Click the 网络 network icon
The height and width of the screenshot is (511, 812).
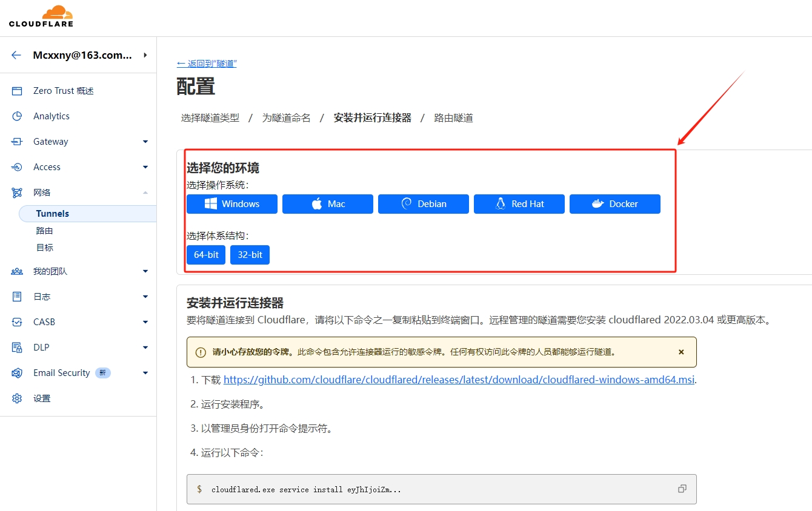(x=17, y=193)
